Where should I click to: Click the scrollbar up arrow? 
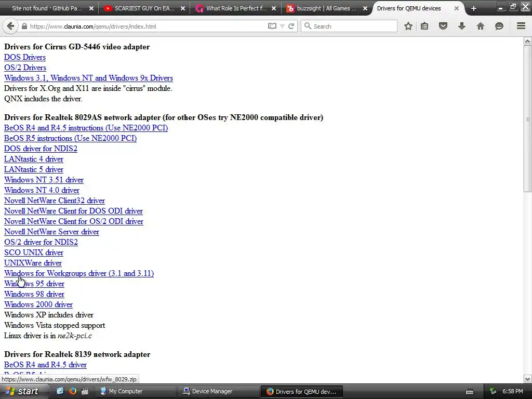click(x=528, y=42)
